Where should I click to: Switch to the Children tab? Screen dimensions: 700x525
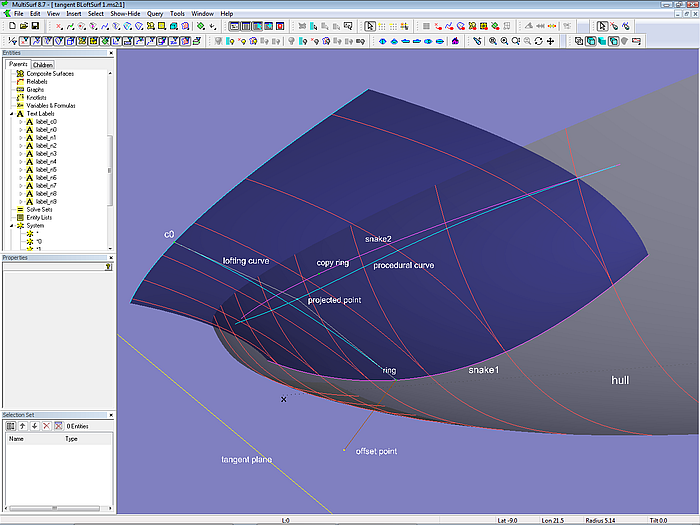click(x=43, y=64)
